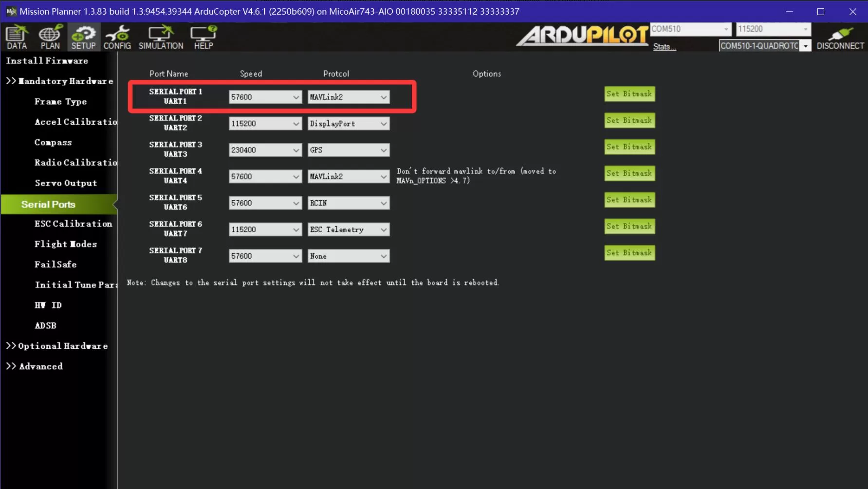
Task: Open the SETUP view
Action: point(83,37)
